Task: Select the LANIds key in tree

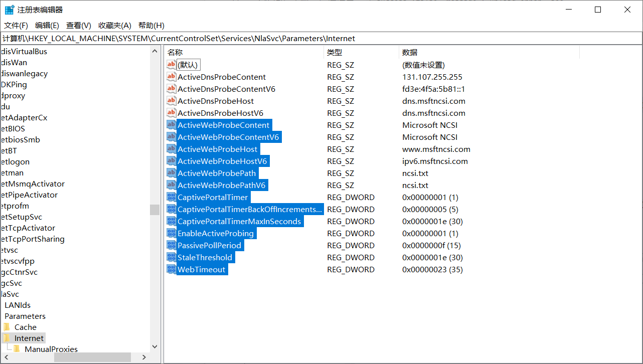Action: coord(17,305)
